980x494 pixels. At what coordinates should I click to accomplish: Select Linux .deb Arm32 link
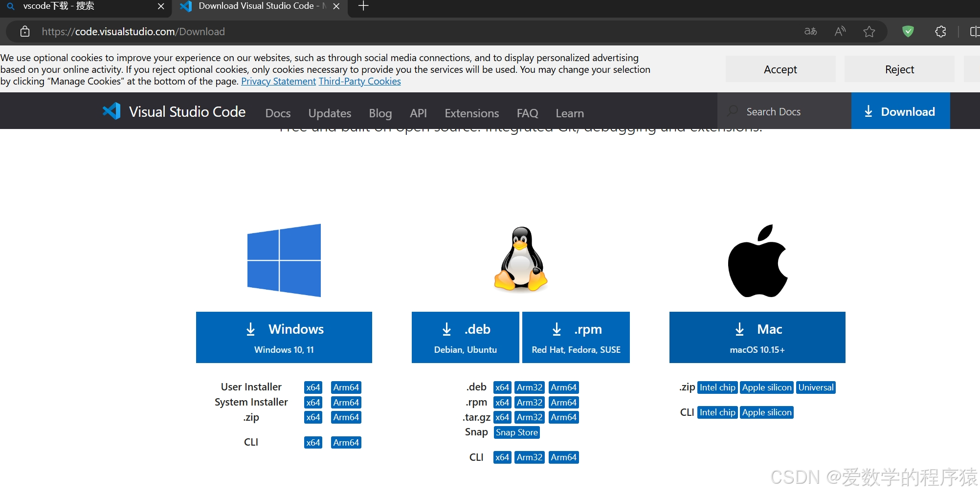[530, 387]
